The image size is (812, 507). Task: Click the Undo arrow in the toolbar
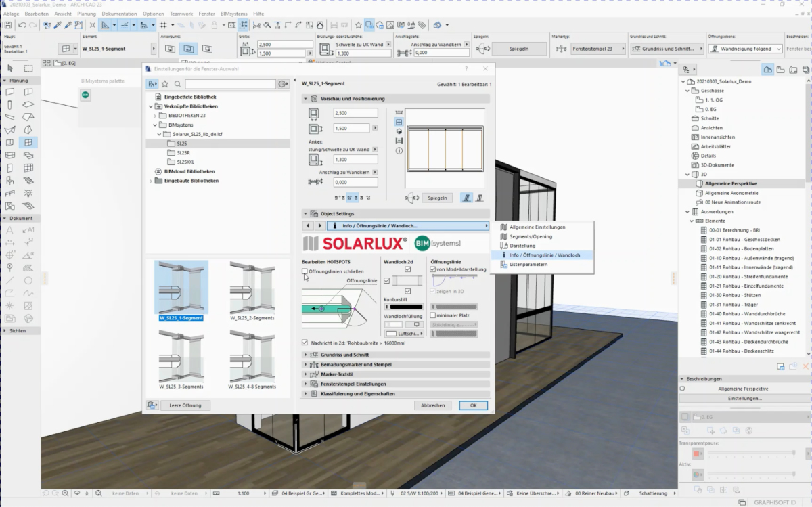point(22,25)
